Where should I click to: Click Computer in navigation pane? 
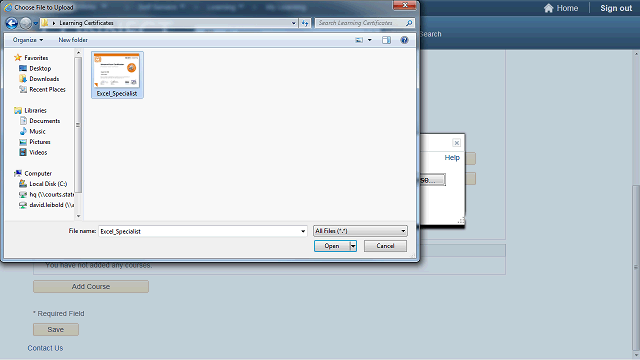coord(38,173)
